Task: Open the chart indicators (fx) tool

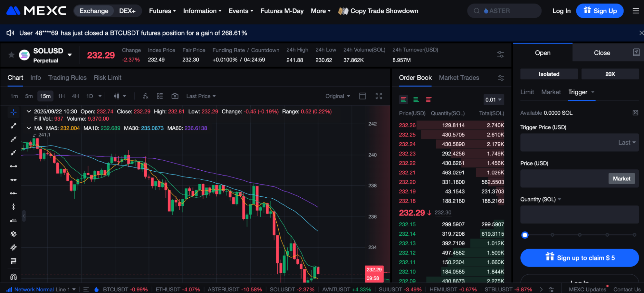Action: point(146,96)
